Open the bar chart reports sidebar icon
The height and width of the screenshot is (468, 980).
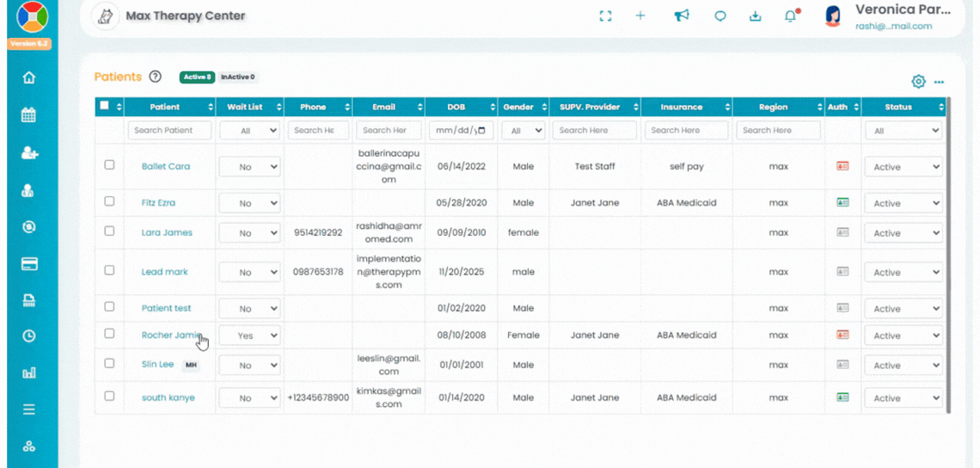coord(28,373)
